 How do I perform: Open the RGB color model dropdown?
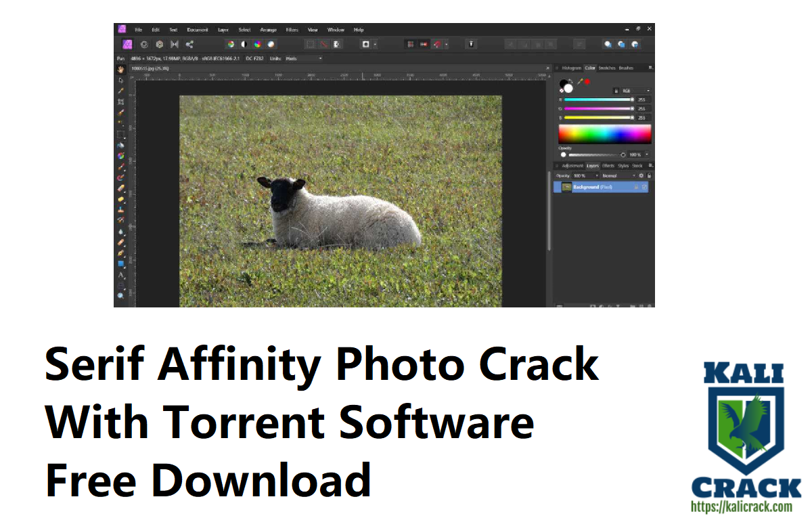(636, 91)
